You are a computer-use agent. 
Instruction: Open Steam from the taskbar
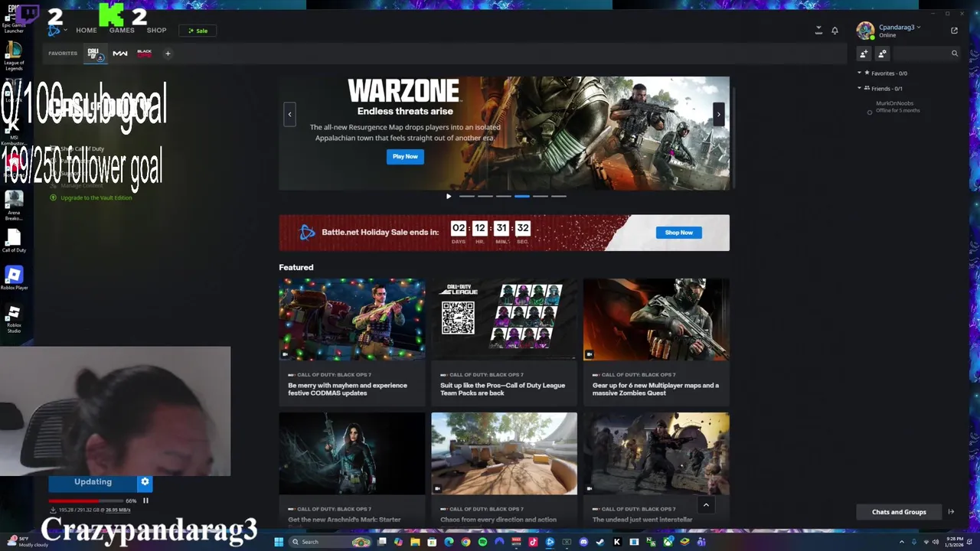(x=600, y=542)
